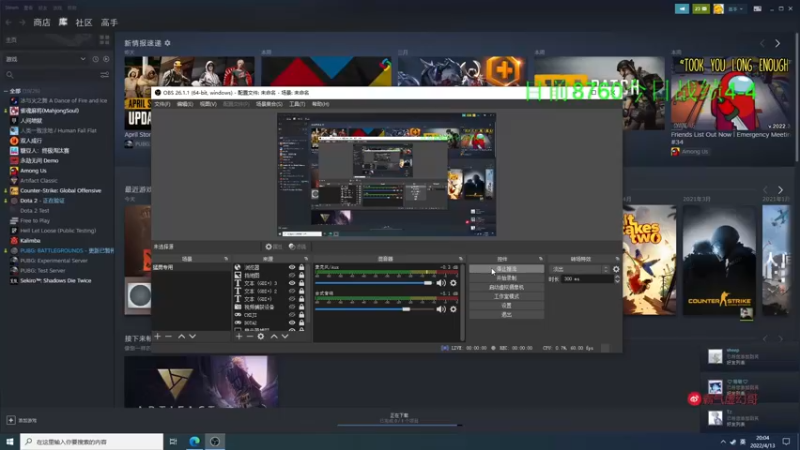Move source down with arrow in sources panel

pyautogui.click(x=285, y=336)
